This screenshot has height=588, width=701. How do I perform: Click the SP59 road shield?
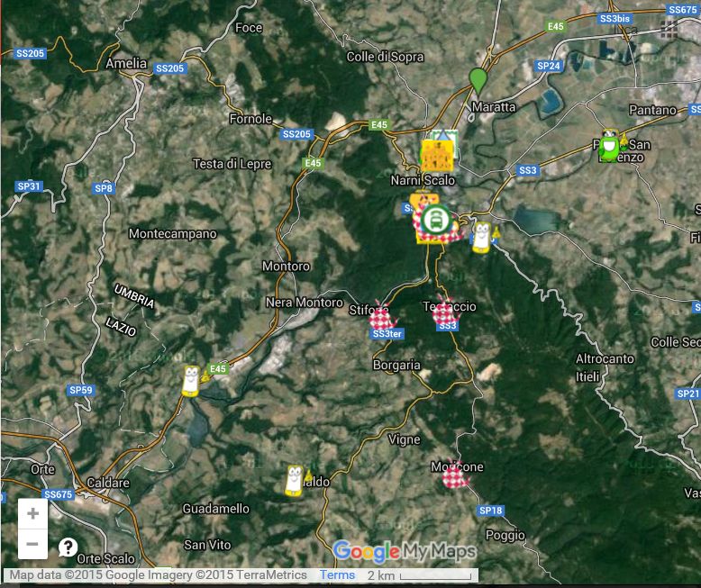click(81, 390)
